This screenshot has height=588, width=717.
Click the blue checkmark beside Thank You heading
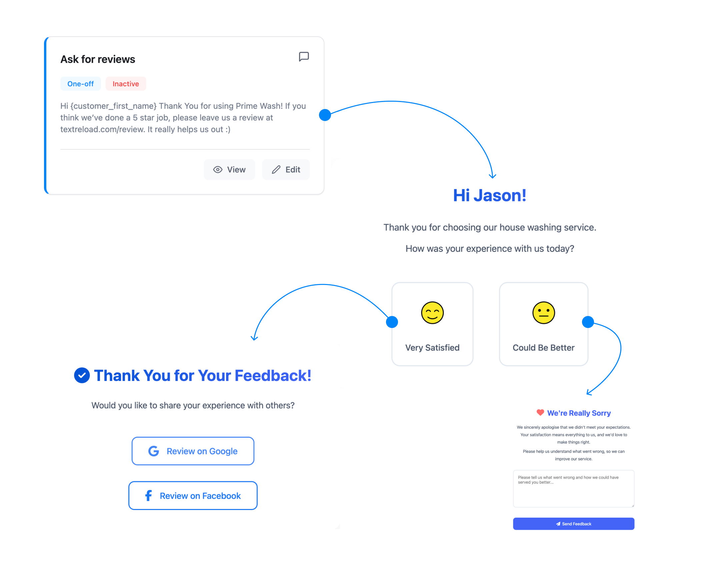(x=81, y=375)
